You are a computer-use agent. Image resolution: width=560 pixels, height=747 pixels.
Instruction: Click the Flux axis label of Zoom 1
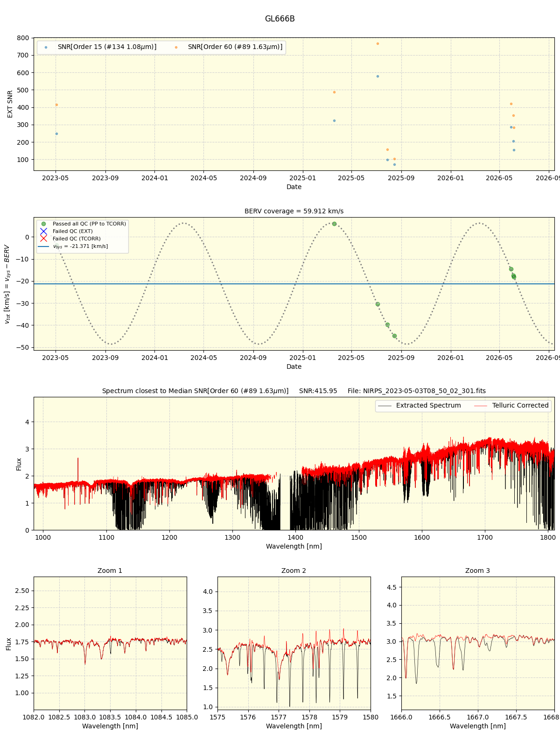point(9,644)
